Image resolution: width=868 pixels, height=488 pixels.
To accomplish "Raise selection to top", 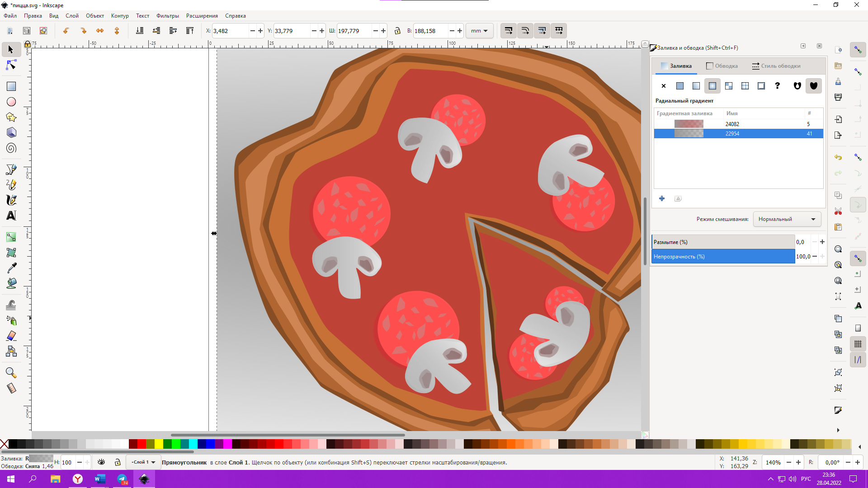I will click(x=190, y=31).
